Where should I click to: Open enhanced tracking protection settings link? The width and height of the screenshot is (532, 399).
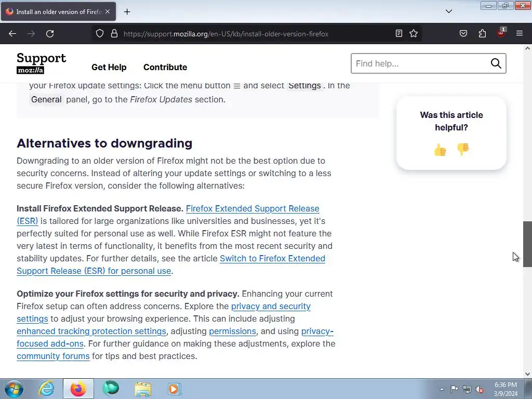[91, 331]
